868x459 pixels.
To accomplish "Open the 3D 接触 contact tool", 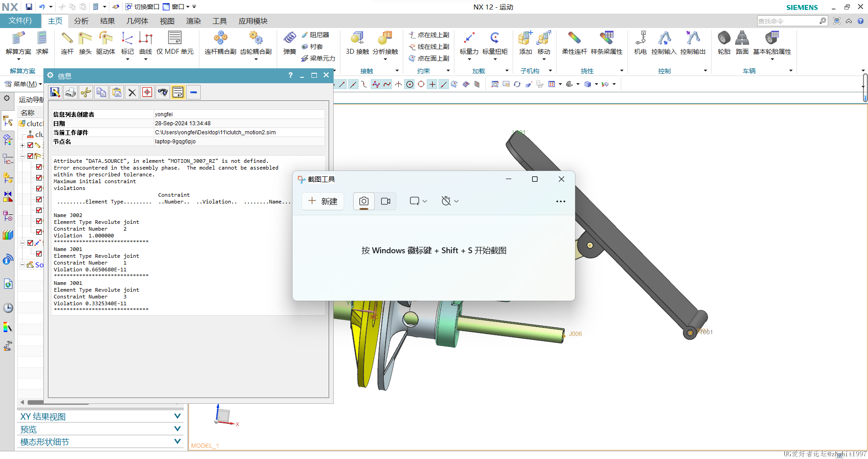I will (357, 43).
